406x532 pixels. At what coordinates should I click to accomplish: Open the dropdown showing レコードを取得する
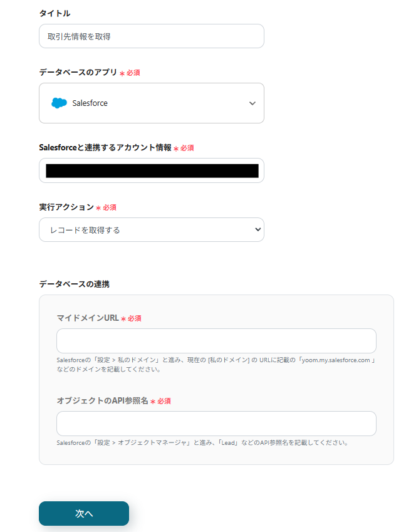click(152, 229)
